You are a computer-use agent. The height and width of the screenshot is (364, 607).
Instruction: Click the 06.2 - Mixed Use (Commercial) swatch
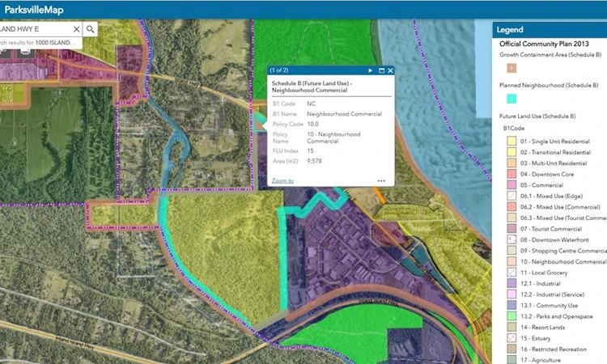pyautogui.click(x=511, y=206)
